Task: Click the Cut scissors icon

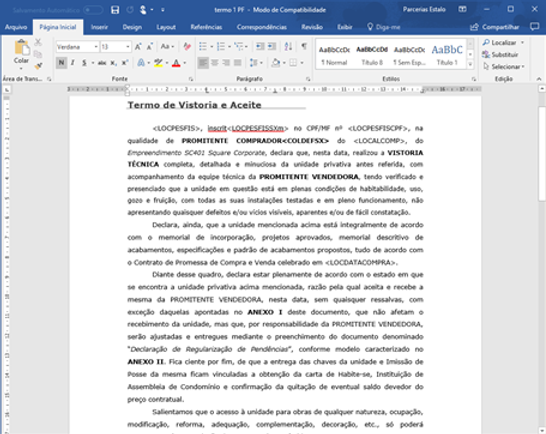Action: [x=38, y=42]
